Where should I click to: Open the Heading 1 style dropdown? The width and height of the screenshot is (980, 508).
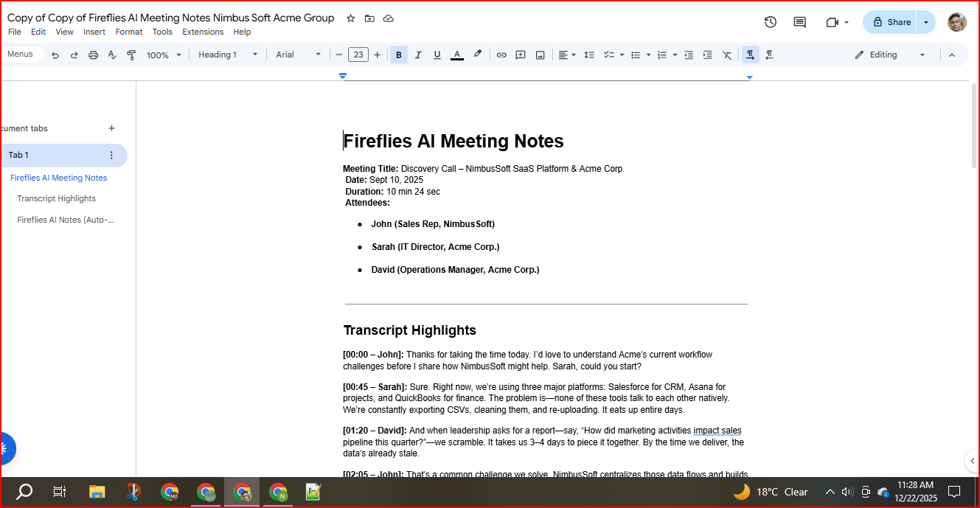click(228, 55)
